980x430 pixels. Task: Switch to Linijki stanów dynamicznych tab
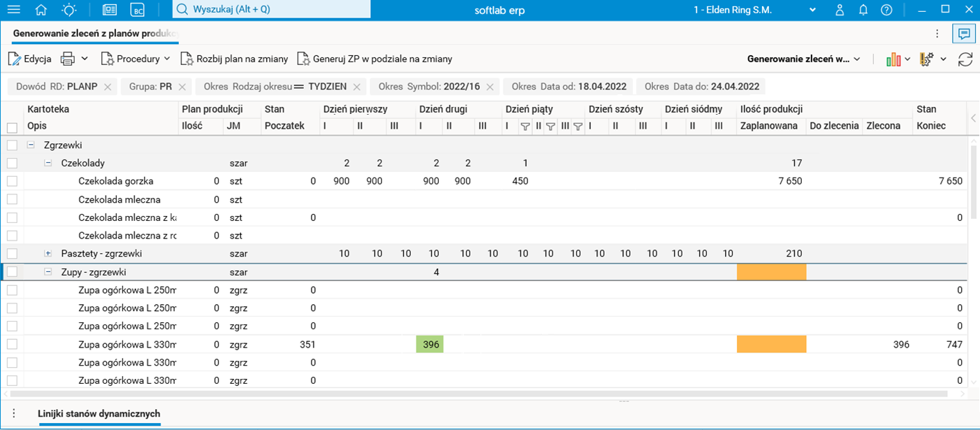[99, 413]
